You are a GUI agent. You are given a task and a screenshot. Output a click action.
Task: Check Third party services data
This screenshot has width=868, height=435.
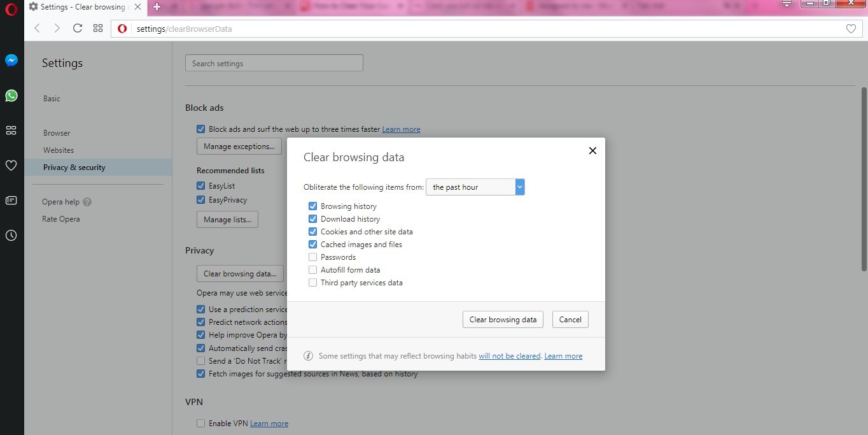pyautogui.click(x=312, y=283)
